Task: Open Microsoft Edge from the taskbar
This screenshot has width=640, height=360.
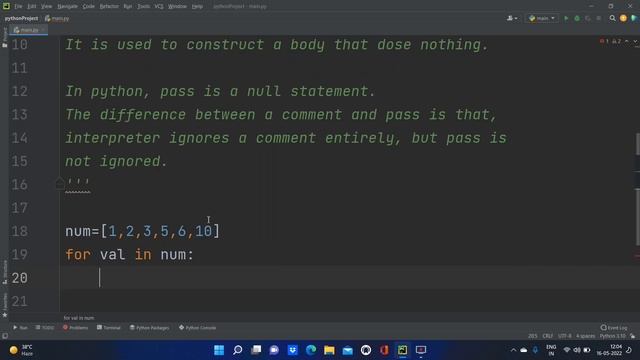Action: coord(311,350)
